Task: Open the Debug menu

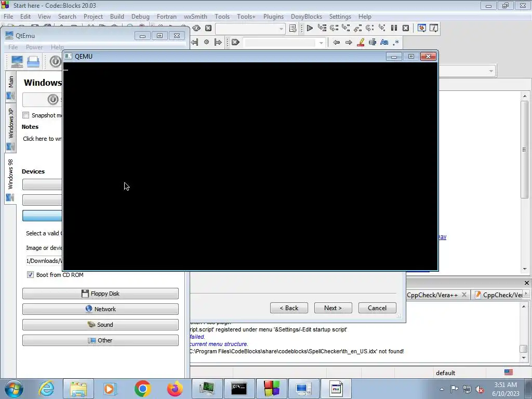Action: pos(140,17)
